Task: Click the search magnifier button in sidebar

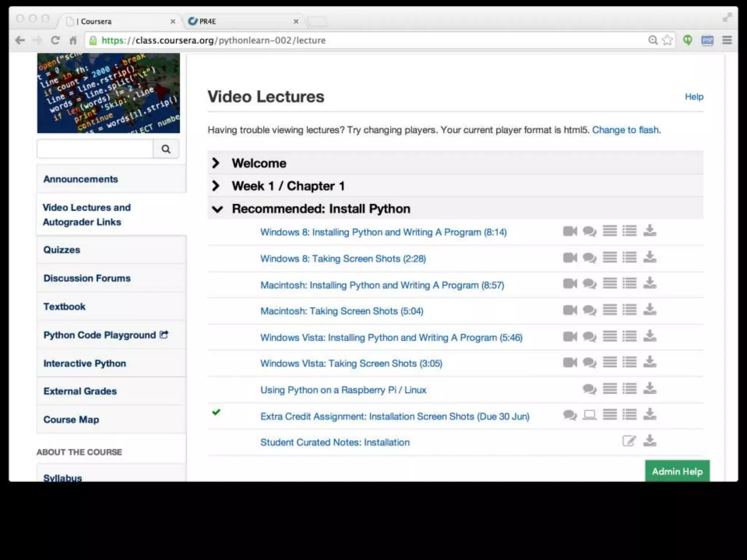Action: (x=166, y=149)
